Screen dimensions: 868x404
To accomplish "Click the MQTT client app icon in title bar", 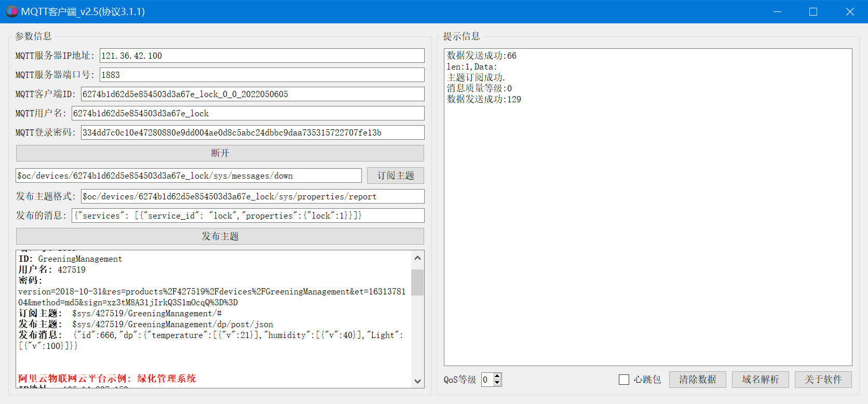I will tap(11, 11).
